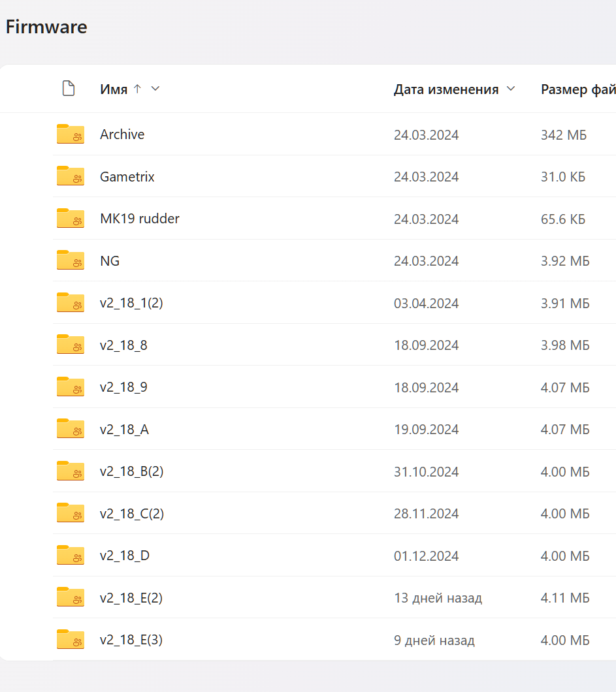Click the 3.91 МБ size cell
Viewport: 616px width, 692px height.
[565, 303]
